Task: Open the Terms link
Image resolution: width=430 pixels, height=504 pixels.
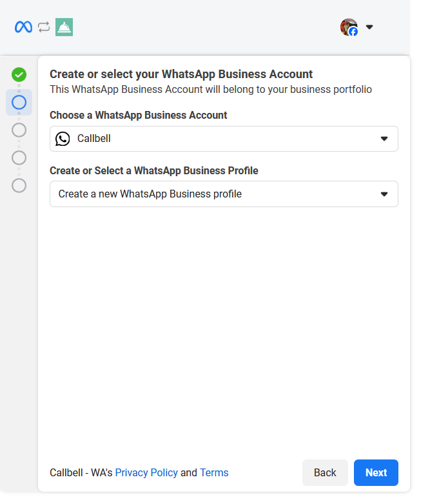Action: click(x=214, y=473)
